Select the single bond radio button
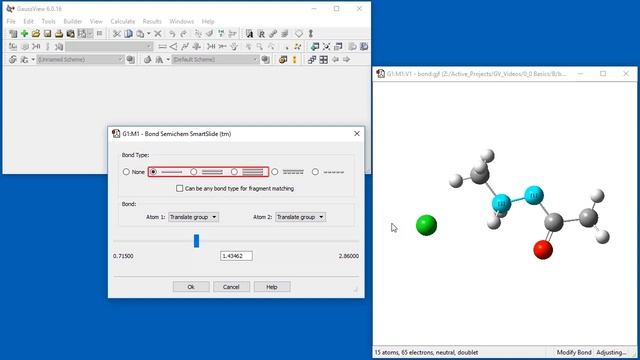This screenshot has width=640, height=360. pos(153,172)
